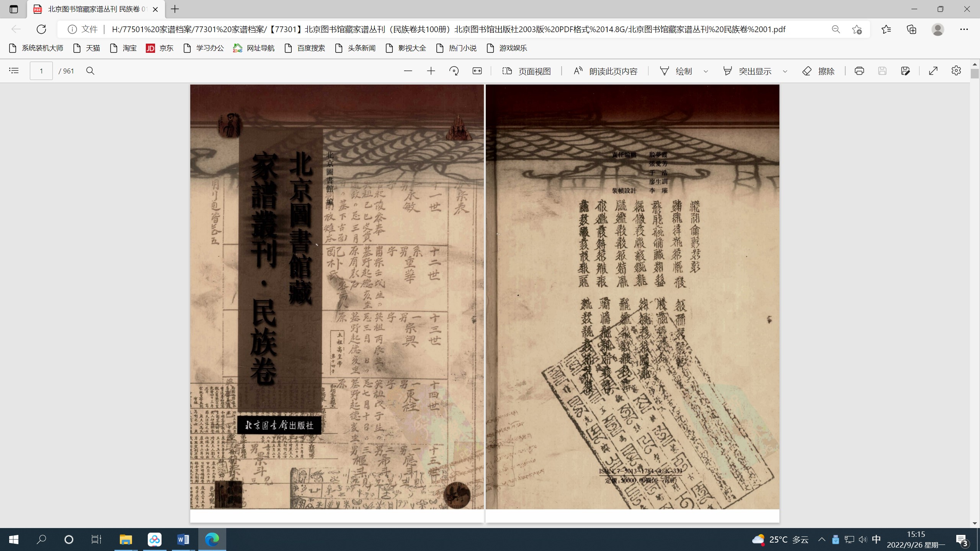Screen dimensions: 980x551
Task: Open browser Settings and more menu
Action: click(964, 29)
